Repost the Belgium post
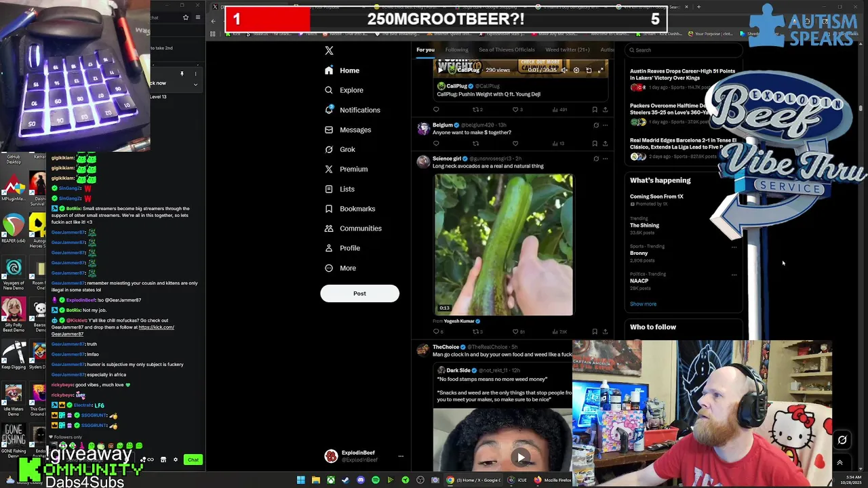Image resolution: width=868 pixels, height=488 pixels. click(475, 144)
